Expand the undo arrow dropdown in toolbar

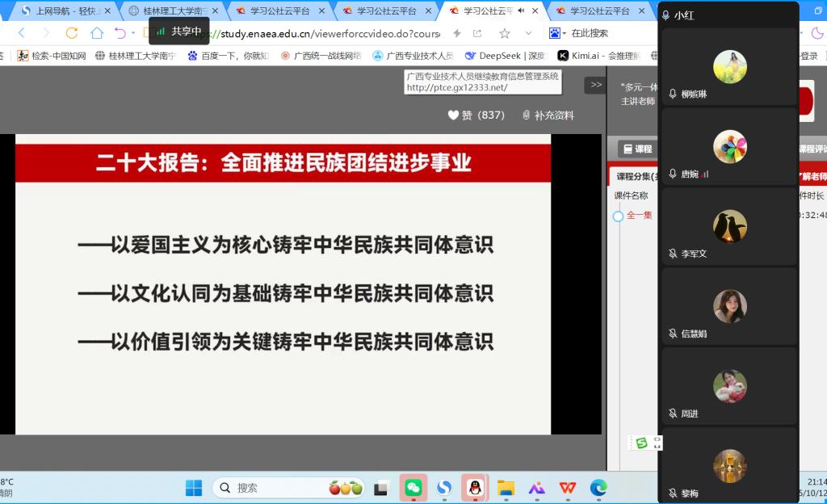pos(132,33)
